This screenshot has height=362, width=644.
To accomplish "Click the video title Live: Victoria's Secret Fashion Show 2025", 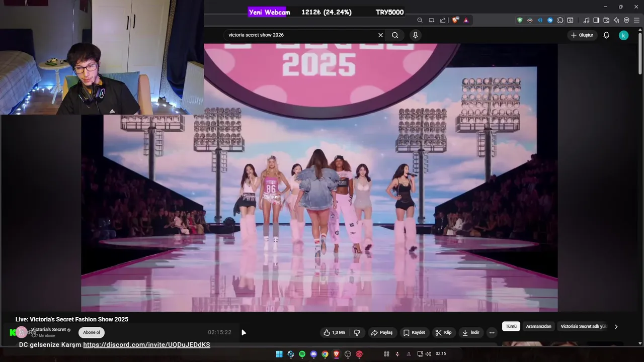I will pyautogui.click(x=72, y=319).
